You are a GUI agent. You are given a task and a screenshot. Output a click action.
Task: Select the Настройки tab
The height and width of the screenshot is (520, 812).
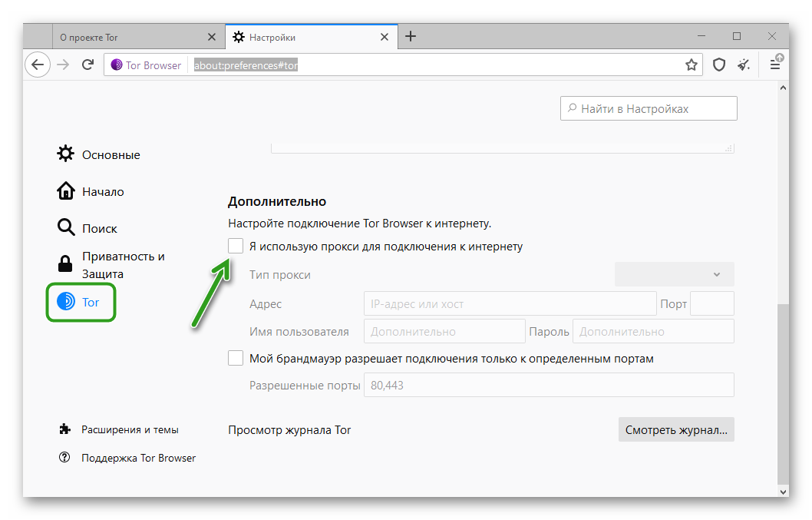click(312, 37)
